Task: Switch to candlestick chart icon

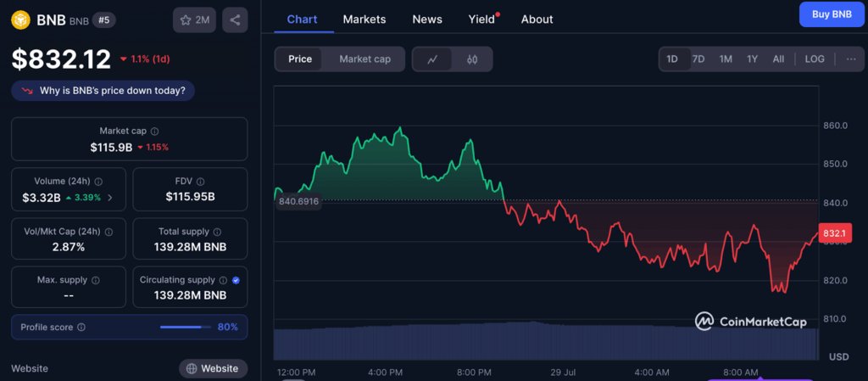Action: point(472,59)
